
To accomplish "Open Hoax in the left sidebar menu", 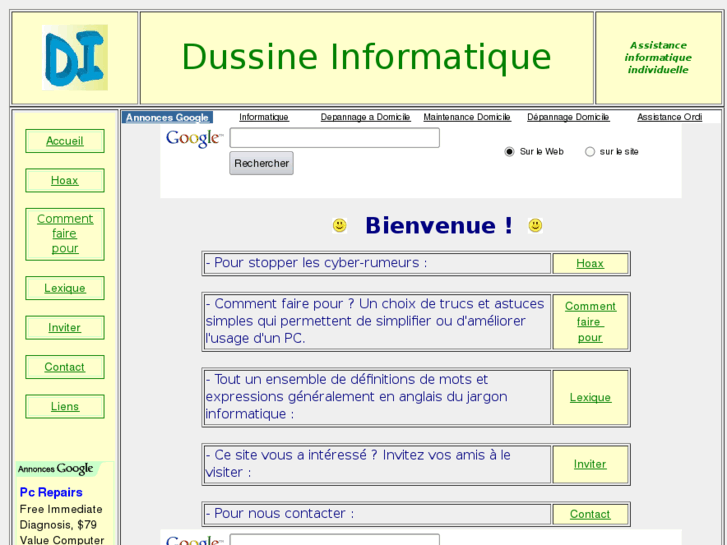I will click(65, 181).
